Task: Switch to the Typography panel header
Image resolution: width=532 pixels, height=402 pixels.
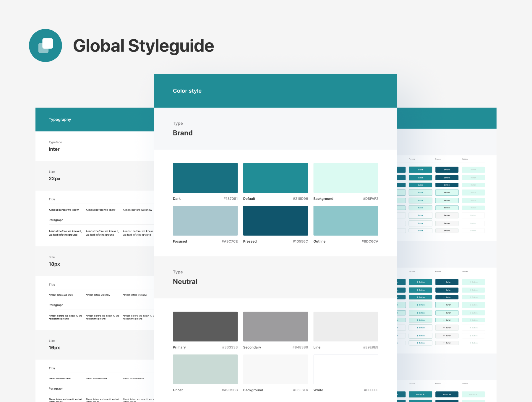Action: tap(60, 119)
